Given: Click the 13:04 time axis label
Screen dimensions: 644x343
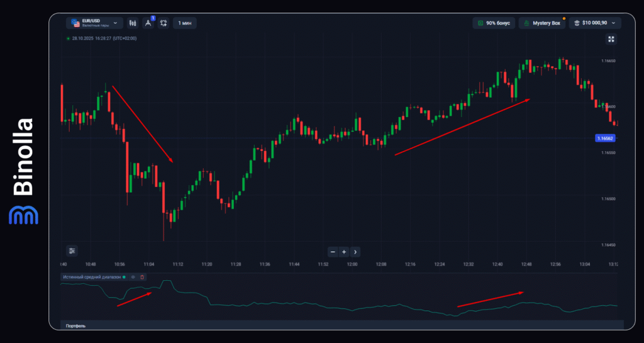Looking at the screenshot, I should [584, 264].
